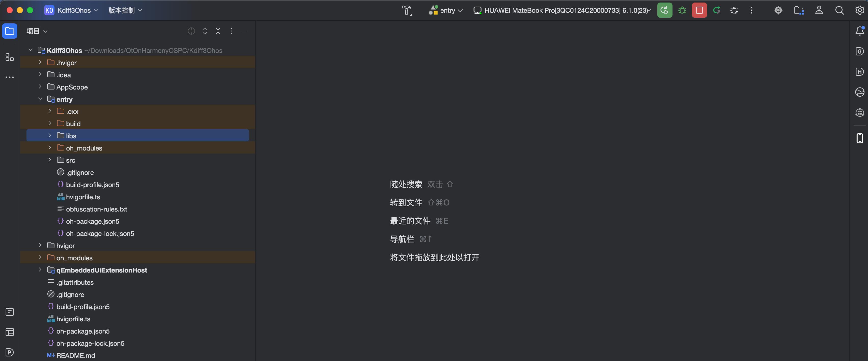Click the green Run entry button

coord(664,10)
